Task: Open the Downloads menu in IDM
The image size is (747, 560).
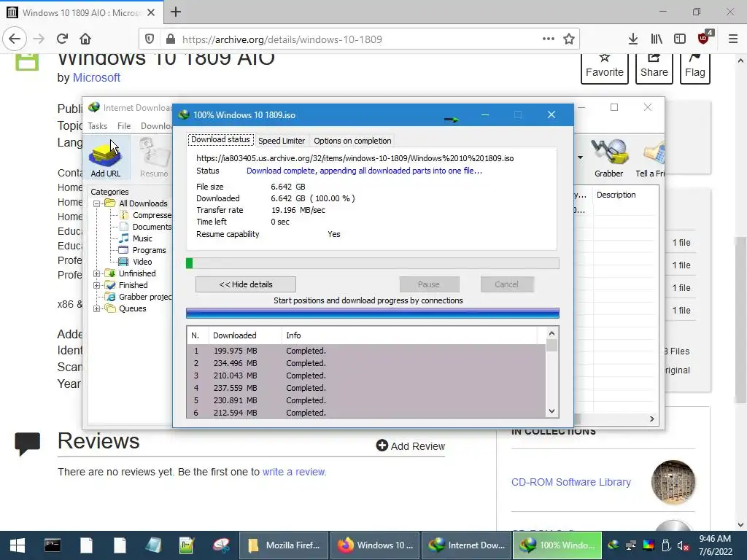Action: coord(156,125)
